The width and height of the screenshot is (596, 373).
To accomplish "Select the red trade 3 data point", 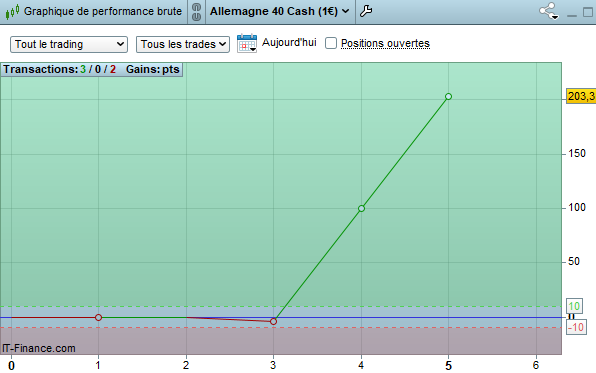I will 273,322.
